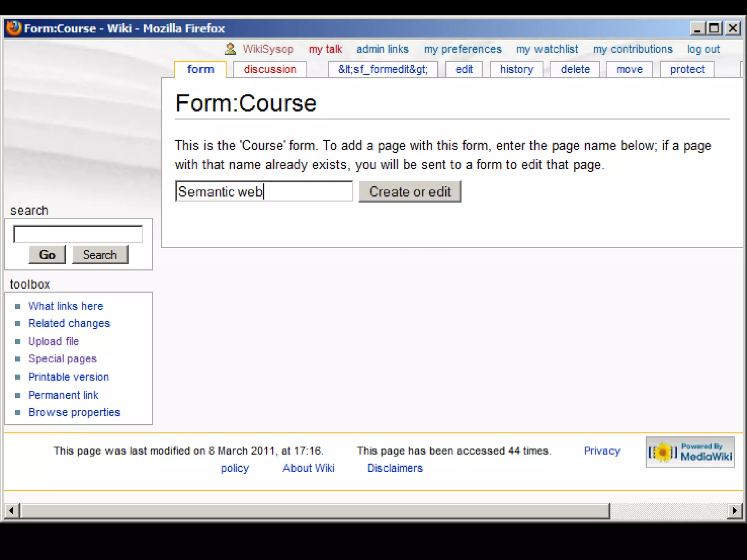Switch to the history tab
This screenshot has height=560, width=747.
[516, 69]
